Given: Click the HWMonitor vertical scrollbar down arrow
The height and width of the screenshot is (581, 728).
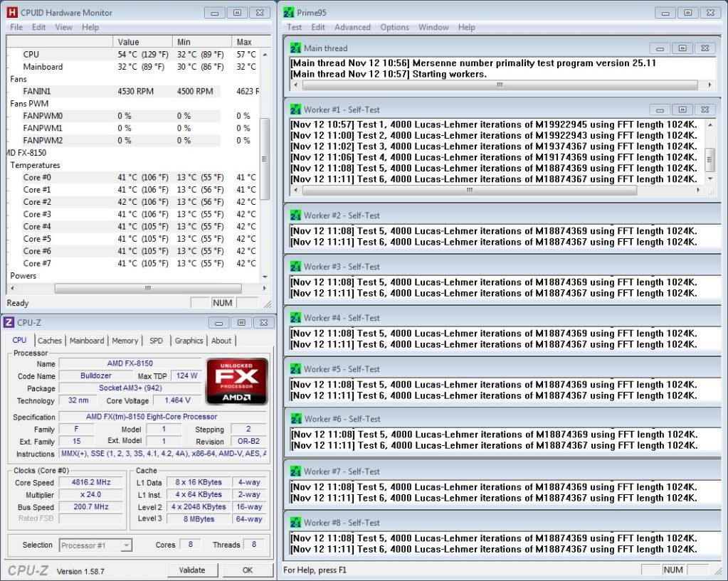Looking at the screenshot, I should (x=265, y=277).
